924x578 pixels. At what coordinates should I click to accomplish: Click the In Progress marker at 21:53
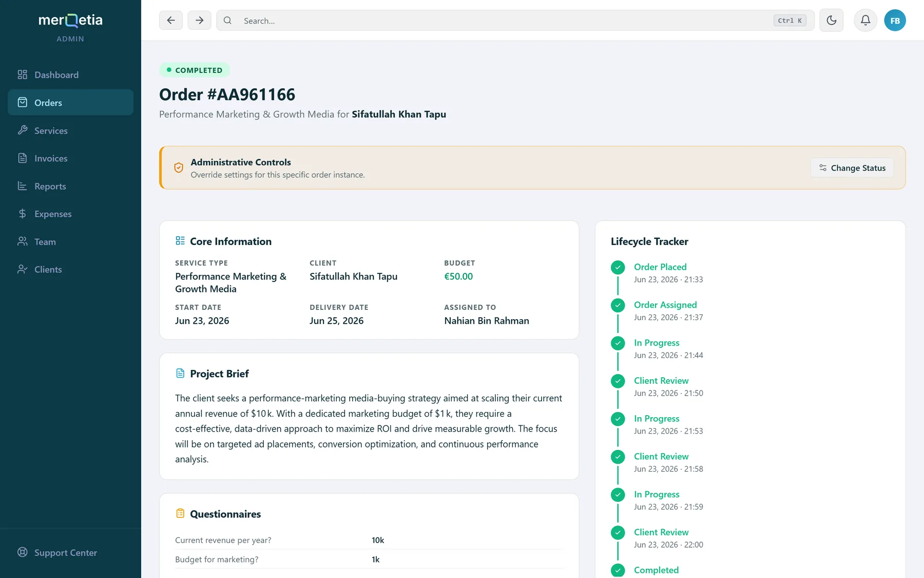pos(618,419)
